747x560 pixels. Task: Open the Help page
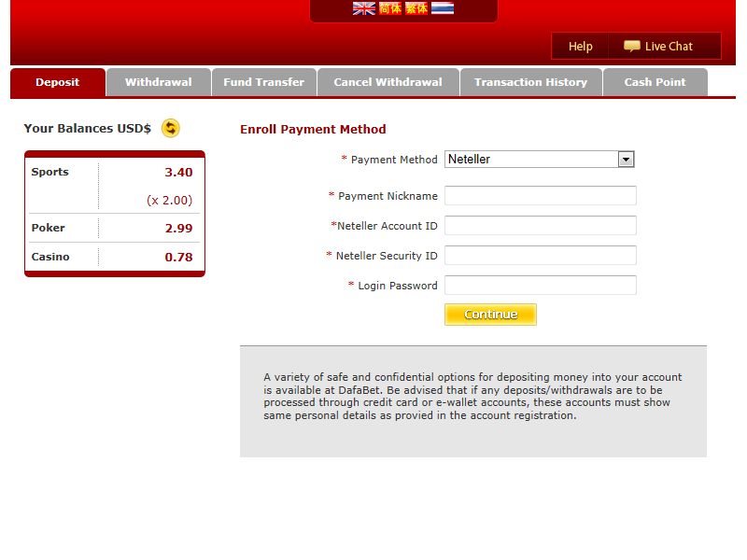coord(580,46)
